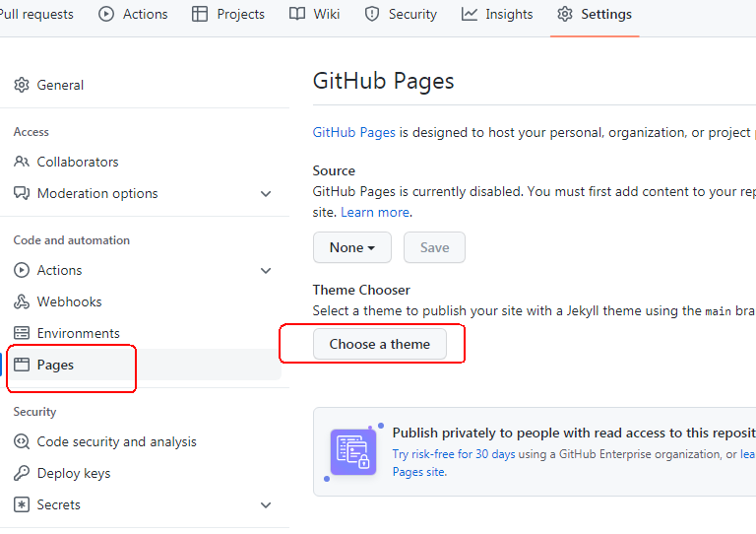Viewport: 756px width, 534px height.
Task: Click the Publish privately banner headline
Action: 574,434
